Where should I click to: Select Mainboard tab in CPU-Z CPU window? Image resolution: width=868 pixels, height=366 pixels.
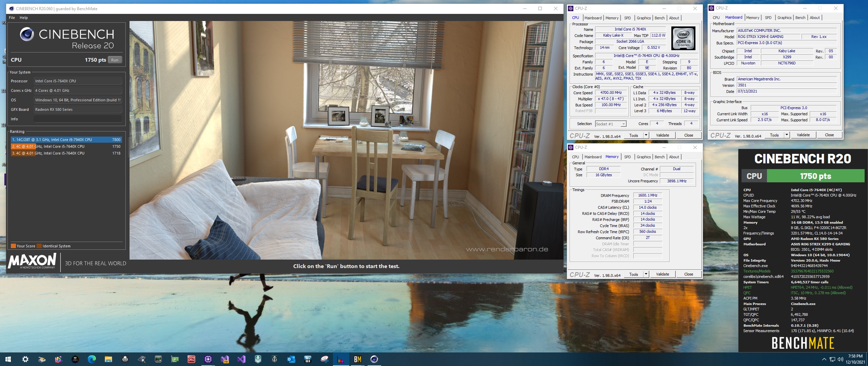(x=593, y=18)
